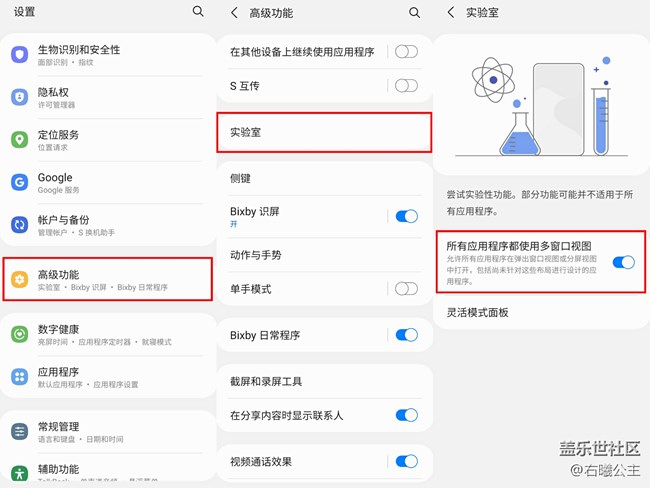Image resolution: width=650 pixels, height=488 pixels.
Task: Open the 实验室 menu entry
Action: coord(324,132)
